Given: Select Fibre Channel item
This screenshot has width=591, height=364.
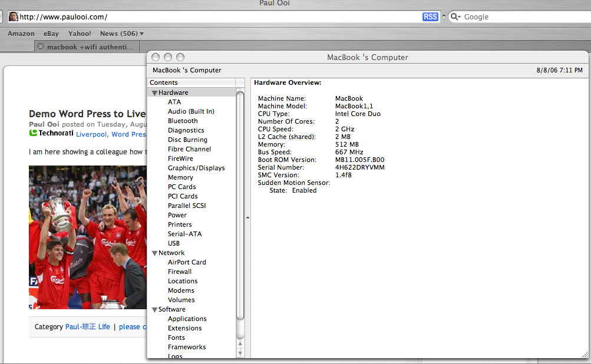Looking at the screenshot, I should click(x=190, y=149).
